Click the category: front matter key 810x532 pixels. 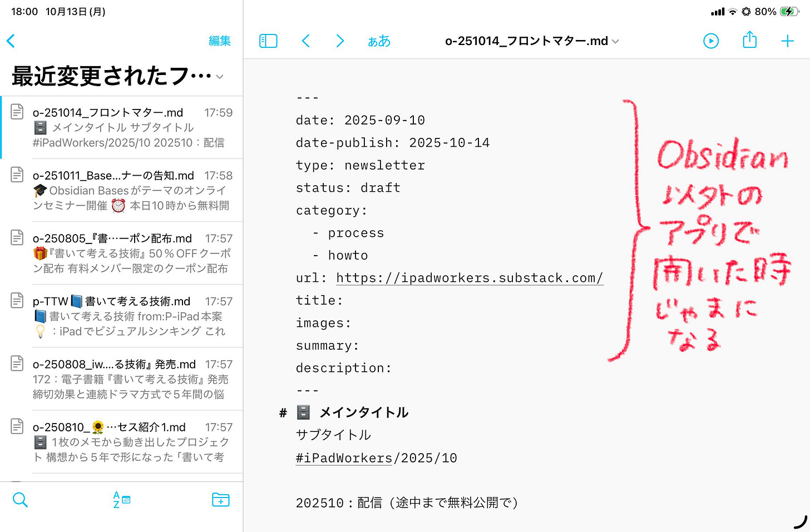[x=332, y=211]
